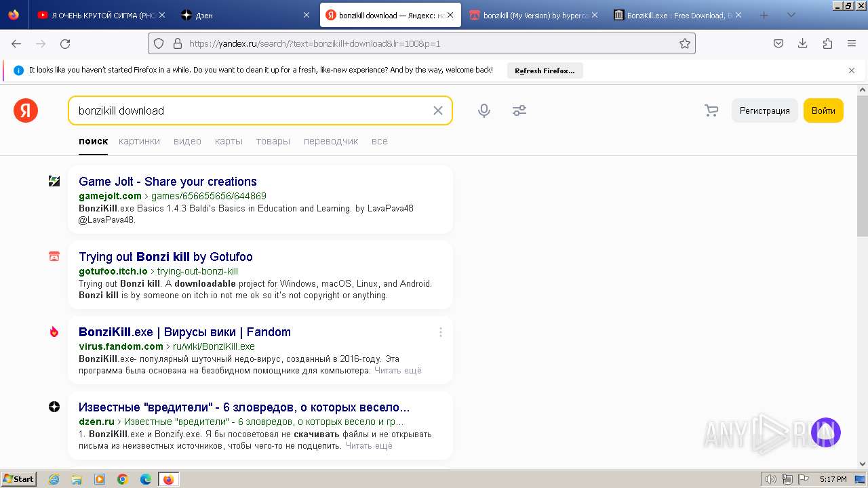The width and height of the screenshot is (868, 488).
Task: Click the 5:17 PM clock
Action: (833, 479)
